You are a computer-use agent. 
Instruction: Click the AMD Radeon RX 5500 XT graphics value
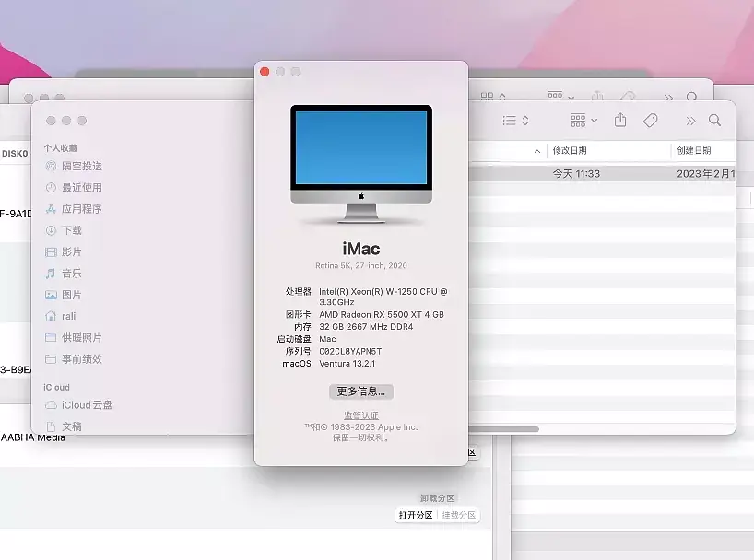click(x=382, y=314)
